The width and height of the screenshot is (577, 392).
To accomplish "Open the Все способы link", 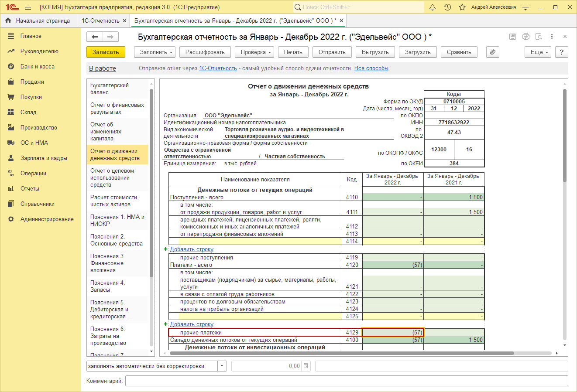I will point(371,68).
